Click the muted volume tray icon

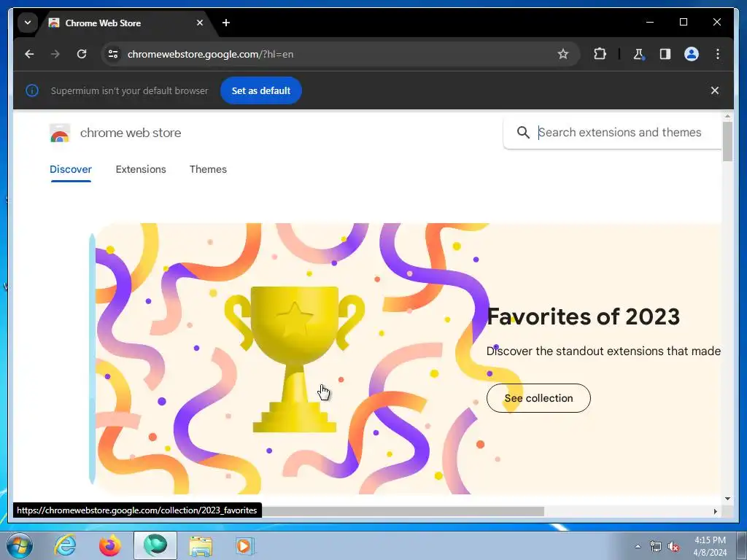673,547
